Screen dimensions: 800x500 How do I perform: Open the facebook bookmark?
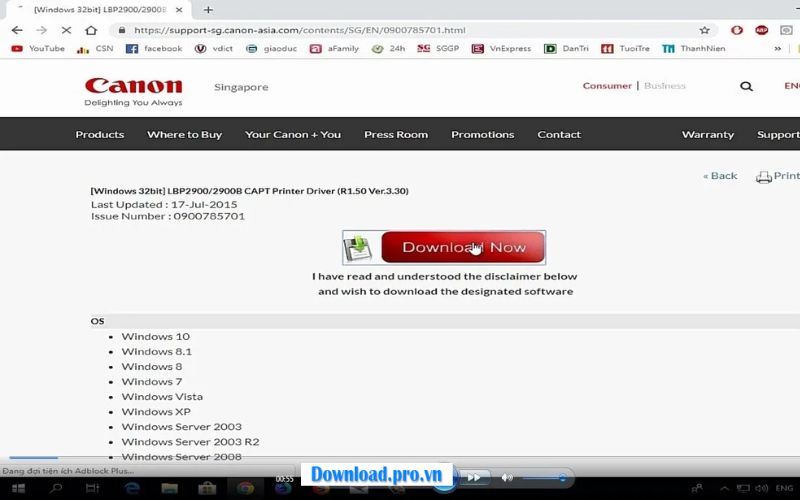point(154,48)
